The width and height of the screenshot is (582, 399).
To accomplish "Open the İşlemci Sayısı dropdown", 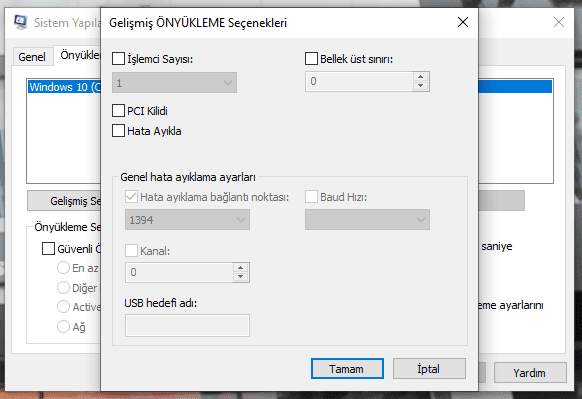I will point(174,82).
